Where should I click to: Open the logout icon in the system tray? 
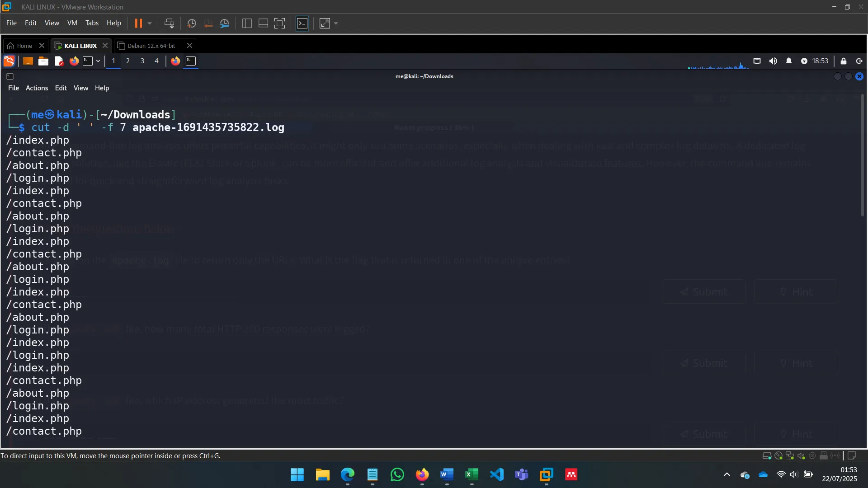(x=859, y=61)
